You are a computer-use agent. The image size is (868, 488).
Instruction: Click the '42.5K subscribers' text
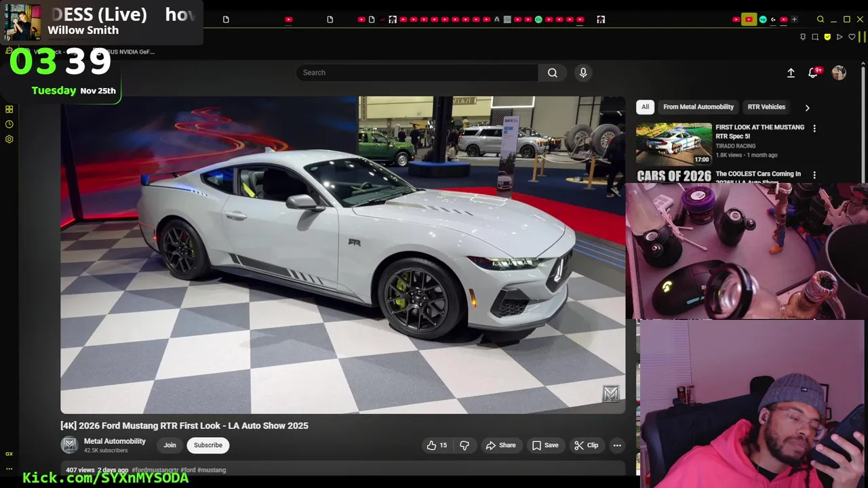pyautogui.click(x=106, y=451)
